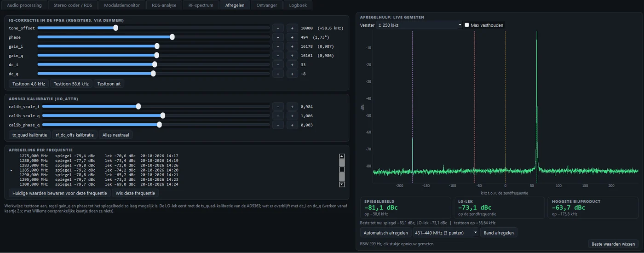Start the Testtoon 58,6 kHz

(71, 84)
